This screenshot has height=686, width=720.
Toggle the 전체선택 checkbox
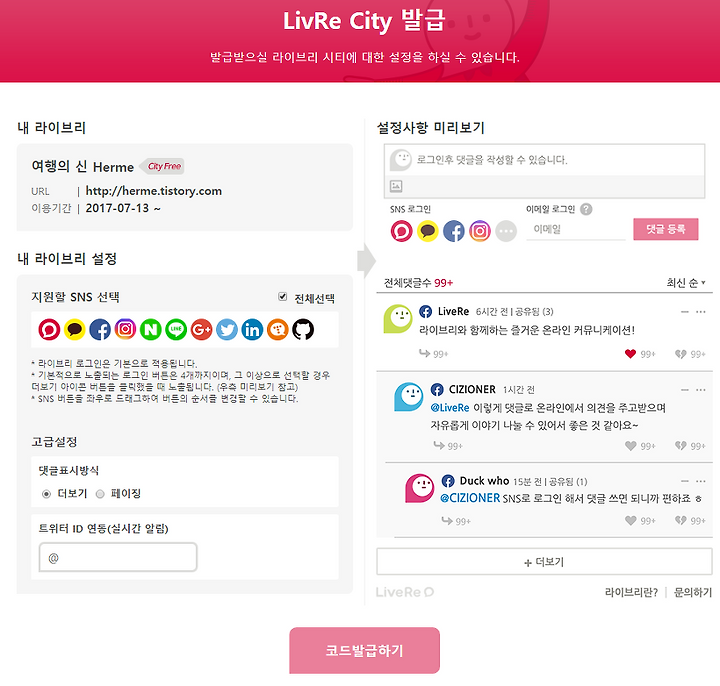pos(282,297)
